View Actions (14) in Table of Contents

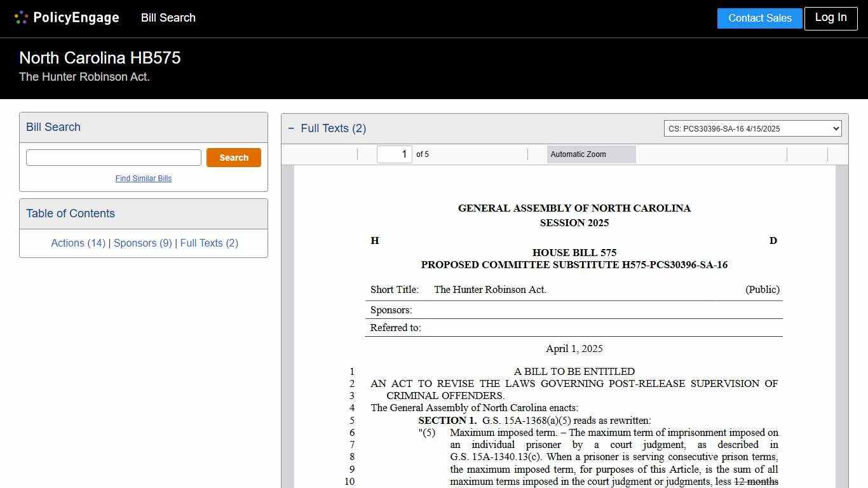78,243
